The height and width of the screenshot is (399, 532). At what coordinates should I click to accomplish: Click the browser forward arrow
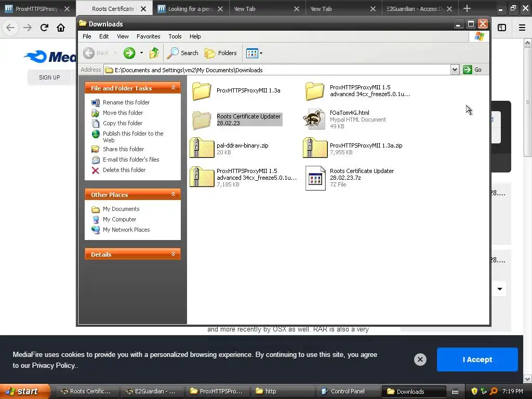click(28, 28)
